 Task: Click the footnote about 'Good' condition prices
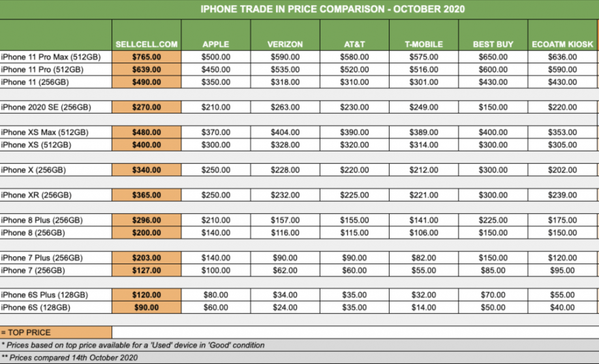(133, 345)
